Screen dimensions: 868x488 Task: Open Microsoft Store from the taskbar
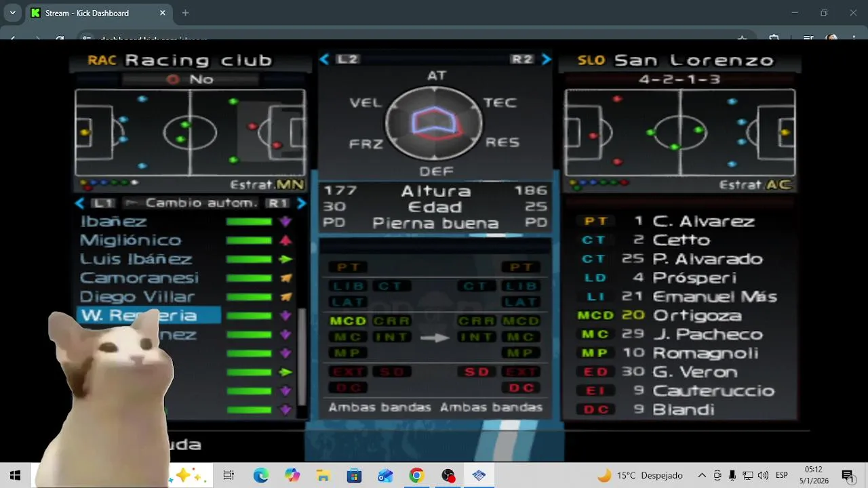coord(354,475)
